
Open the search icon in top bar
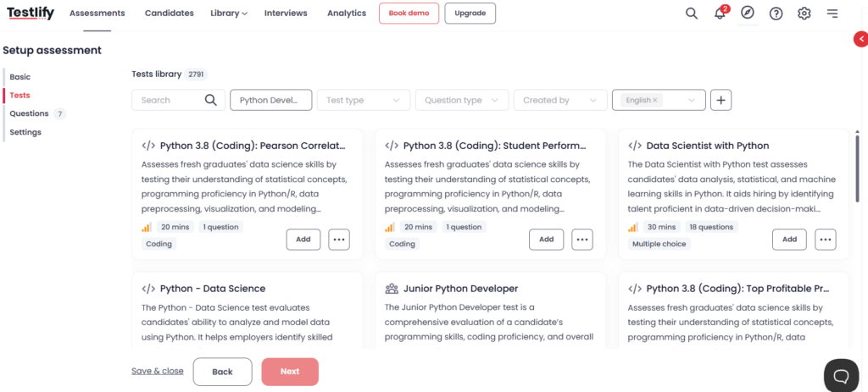[x=692, y=14]
